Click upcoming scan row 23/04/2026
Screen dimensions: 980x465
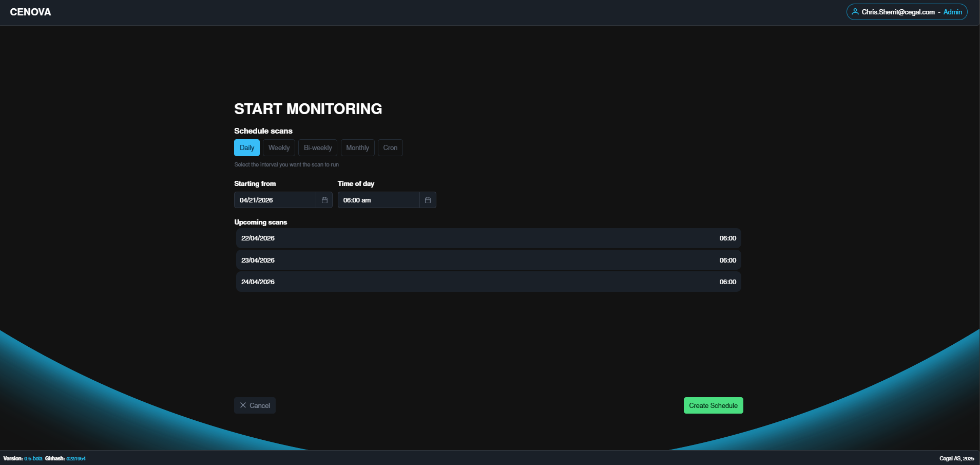(x=489, y=260)
